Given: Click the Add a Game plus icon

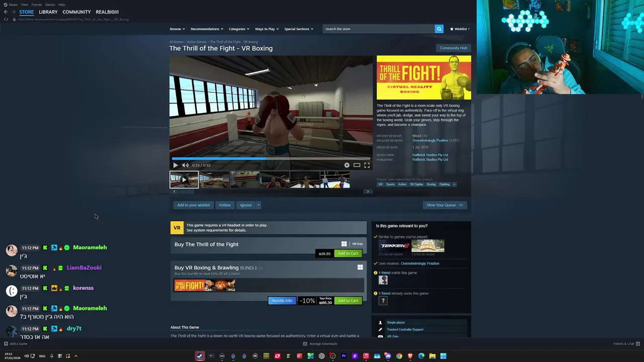Looking at the screenshot, I should [6, 344].
